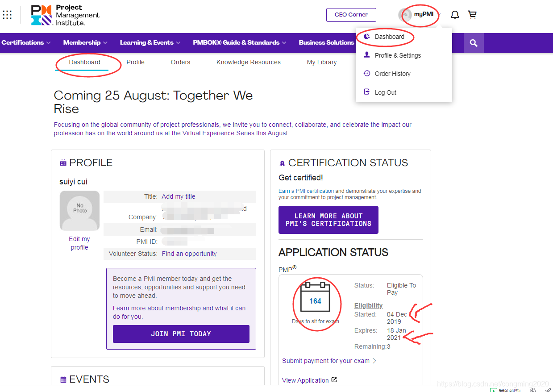The image size is (553, 392).
Task: Click the PROFILE section badge icon
Action: click(63, 163)
